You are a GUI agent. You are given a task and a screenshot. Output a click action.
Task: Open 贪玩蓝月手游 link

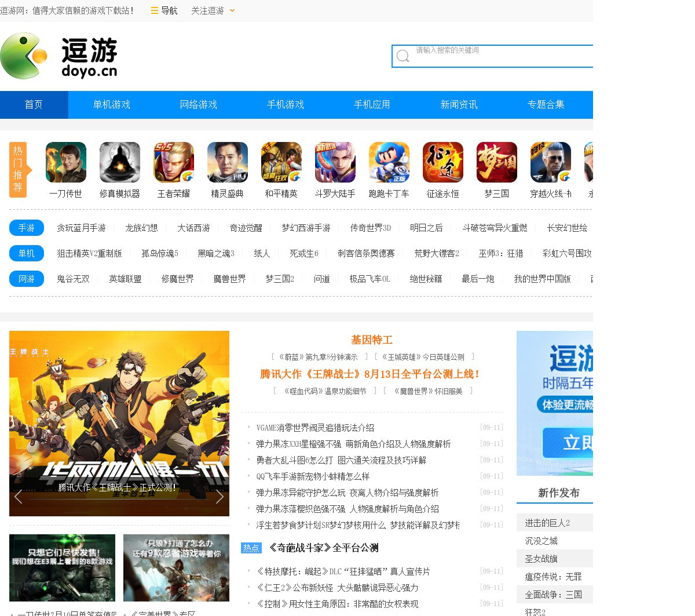point(81,228)
